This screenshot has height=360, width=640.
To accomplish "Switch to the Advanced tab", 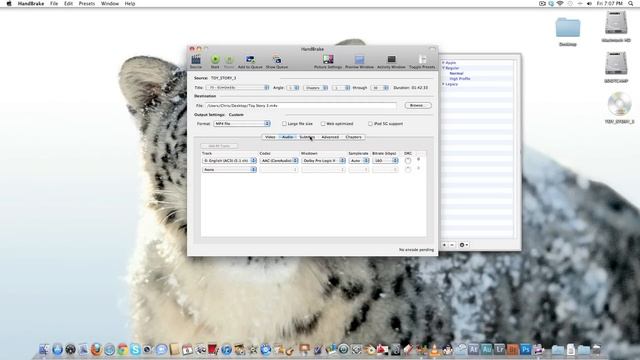I will point(330,137).
